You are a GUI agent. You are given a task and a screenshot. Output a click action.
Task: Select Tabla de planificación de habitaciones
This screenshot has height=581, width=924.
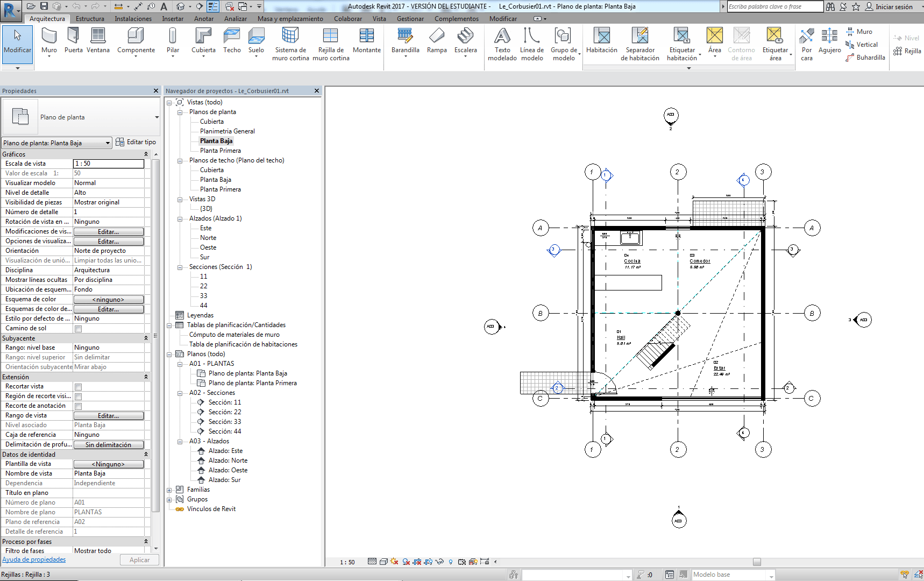[x=243, y=344]
